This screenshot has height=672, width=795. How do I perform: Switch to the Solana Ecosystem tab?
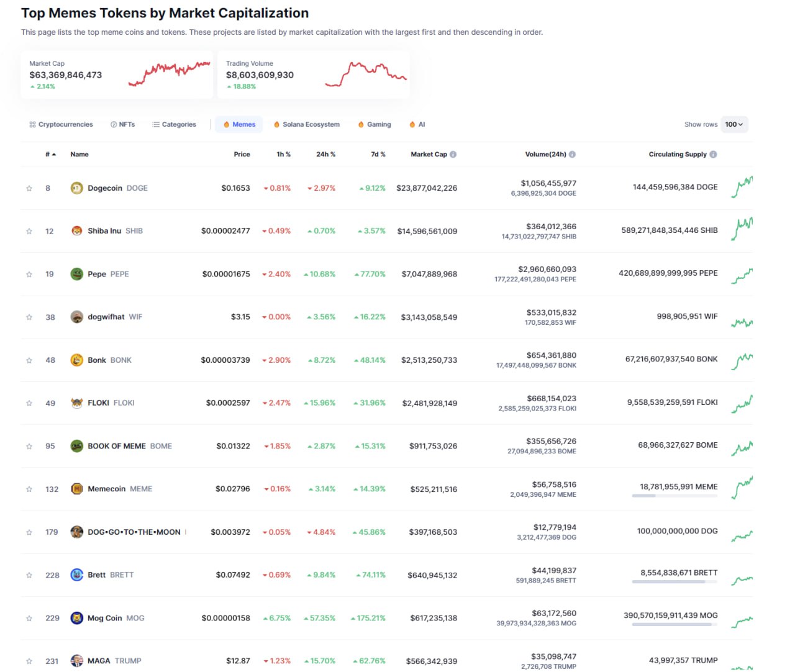[x=307, y=125]
